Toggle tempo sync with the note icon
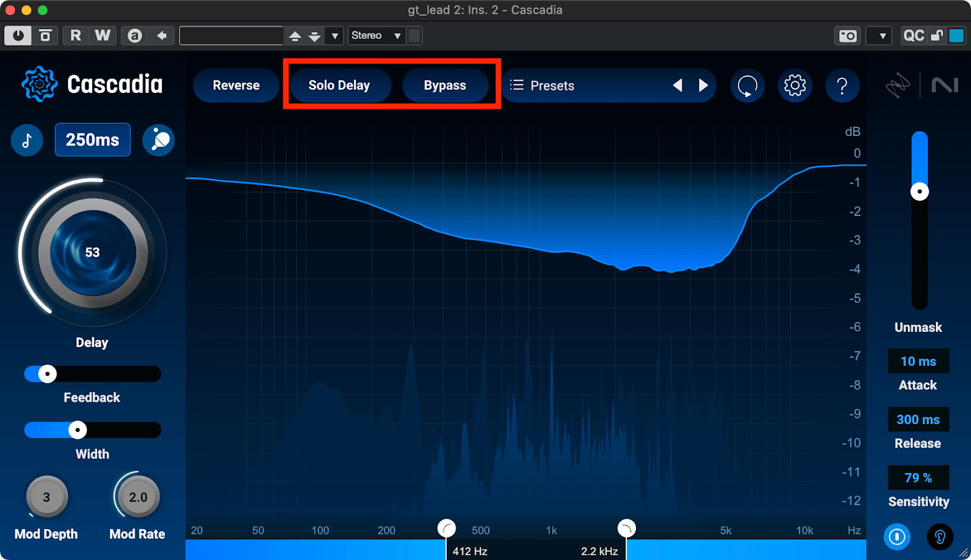The height and width of the screenshot is (560, 971). [27, 140]
